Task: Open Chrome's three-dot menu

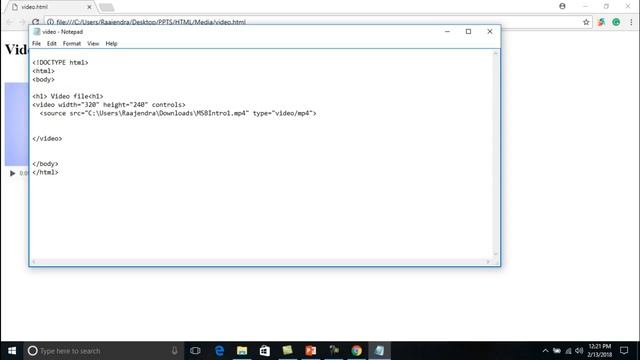Action: pyautogui.click(x=631, y=22)
